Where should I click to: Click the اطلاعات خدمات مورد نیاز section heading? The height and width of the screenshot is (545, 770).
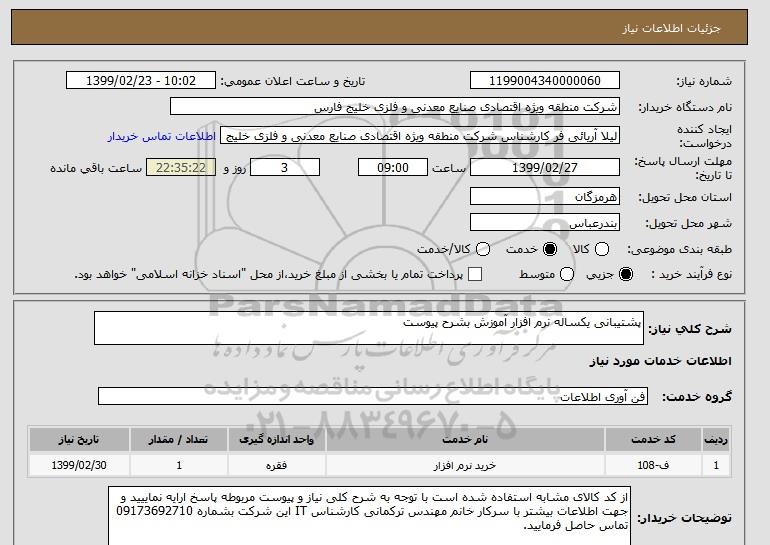point(660,361)
